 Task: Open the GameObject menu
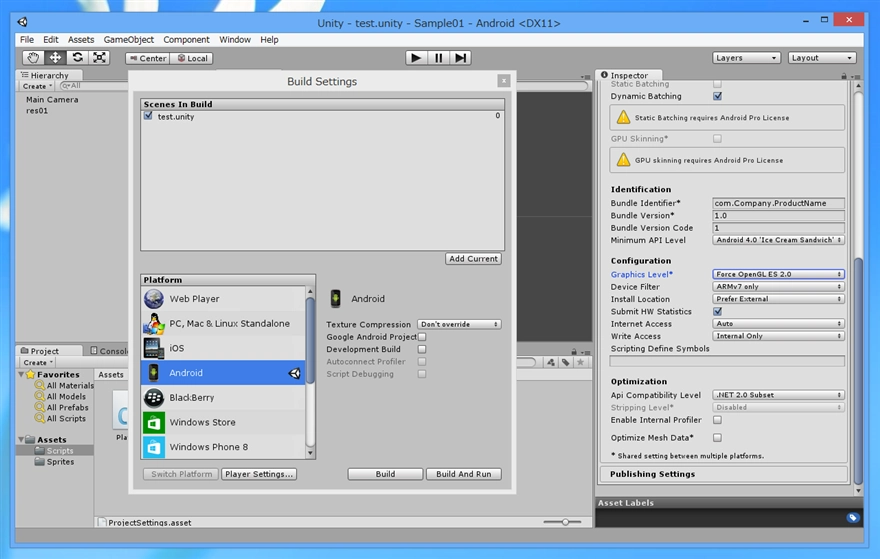pyautogui.click(x=129, y=40)
